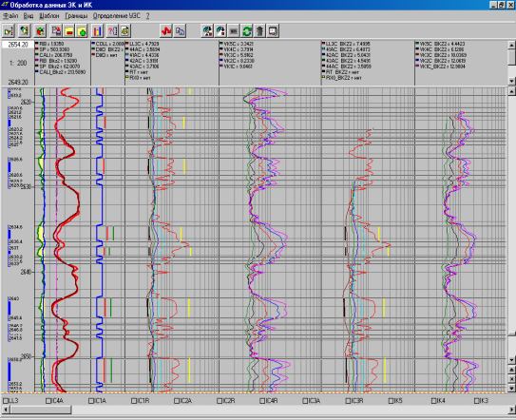Screen dimensions: 516x420
Task: Toggle the IC3R checkbox
Action: pyautogui.click(x=348, y=401)
